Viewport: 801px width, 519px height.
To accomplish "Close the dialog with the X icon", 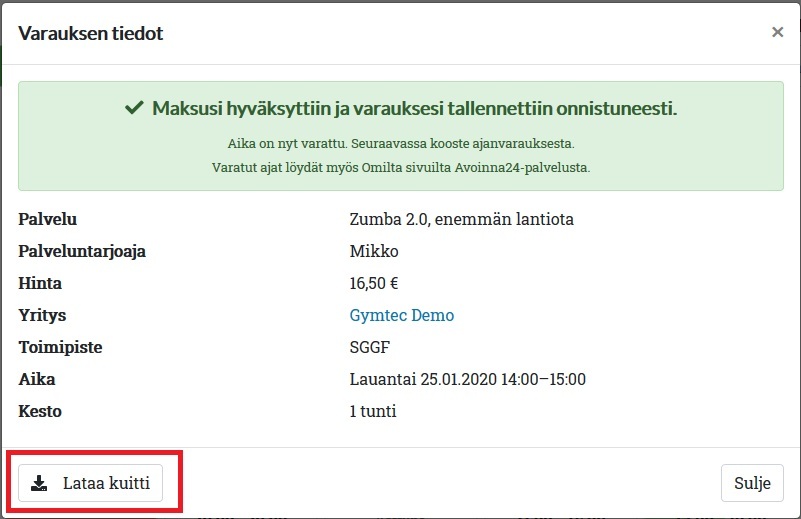I will tap(777, 32).
